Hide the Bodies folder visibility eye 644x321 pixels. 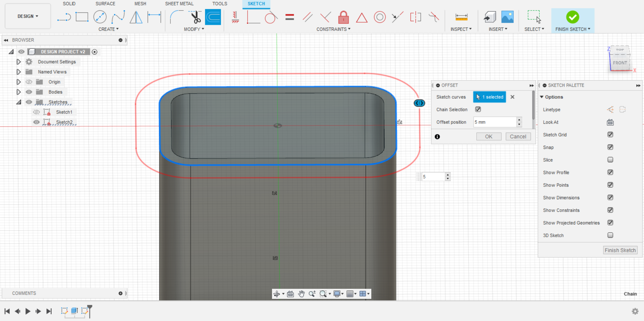pos(29,92)
